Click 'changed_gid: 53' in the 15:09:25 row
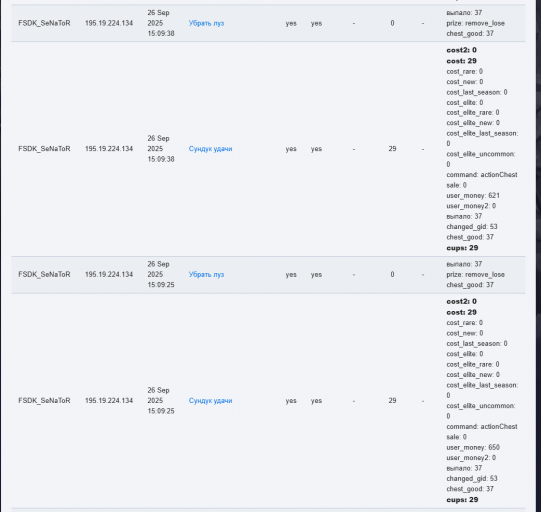 [x=472, y=479]
